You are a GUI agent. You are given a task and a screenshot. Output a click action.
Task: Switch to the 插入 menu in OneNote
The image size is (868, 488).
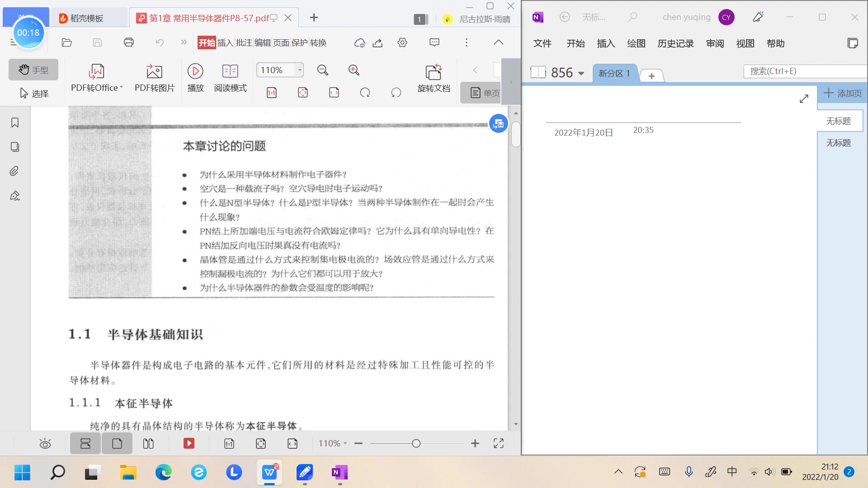pos(606,43)
